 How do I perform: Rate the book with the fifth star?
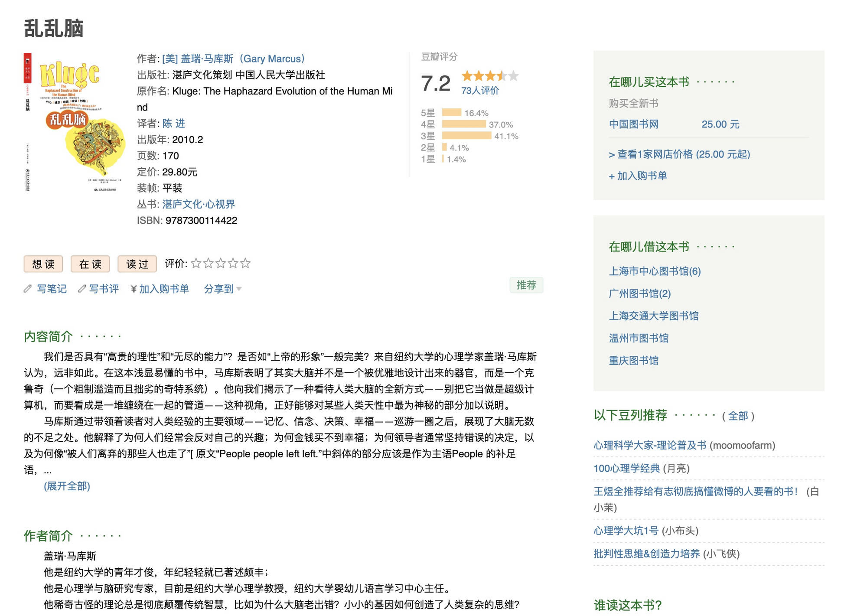point(245,263)
